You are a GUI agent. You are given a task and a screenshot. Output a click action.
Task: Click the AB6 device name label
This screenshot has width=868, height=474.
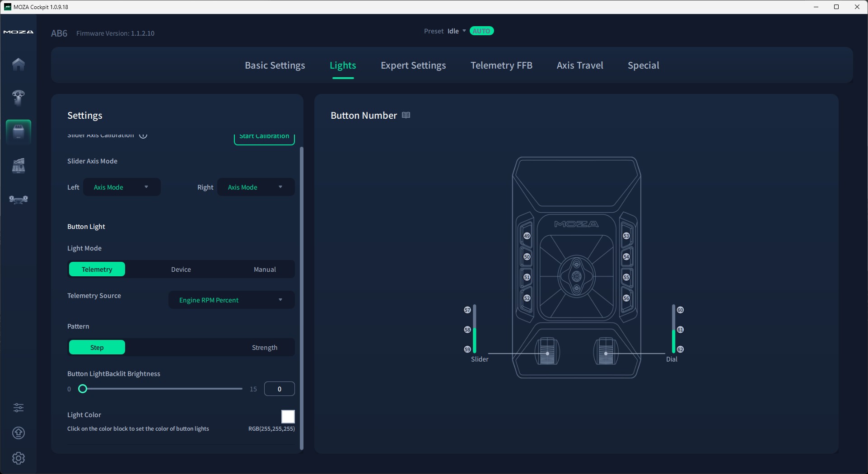point(59,33)
